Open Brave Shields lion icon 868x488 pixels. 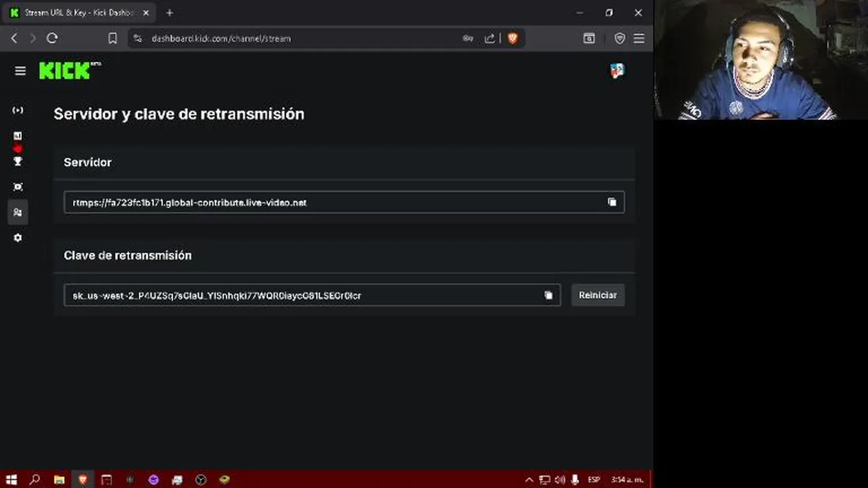coord(513,39)
